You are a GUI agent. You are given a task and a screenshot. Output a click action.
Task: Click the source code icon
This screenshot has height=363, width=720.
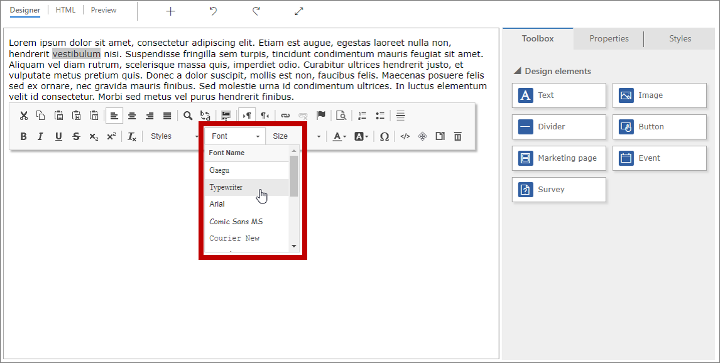(405, 136)
